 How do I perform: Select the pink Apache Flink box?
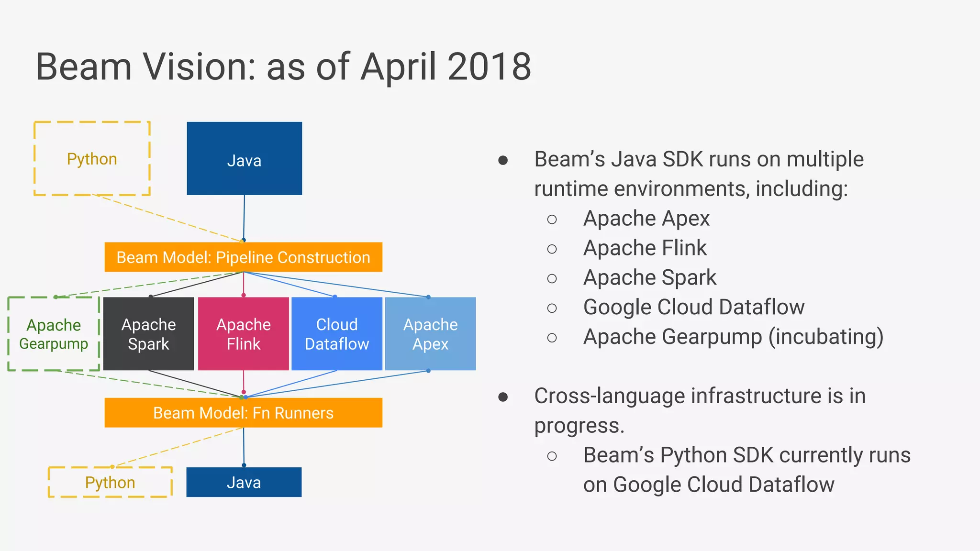(x=243, y=334)
